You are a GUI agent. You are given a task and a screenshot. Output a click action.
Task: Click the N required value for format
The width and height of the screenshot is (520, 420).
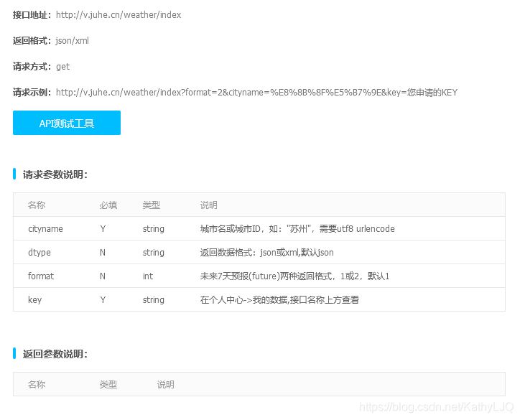click(103, 276)
